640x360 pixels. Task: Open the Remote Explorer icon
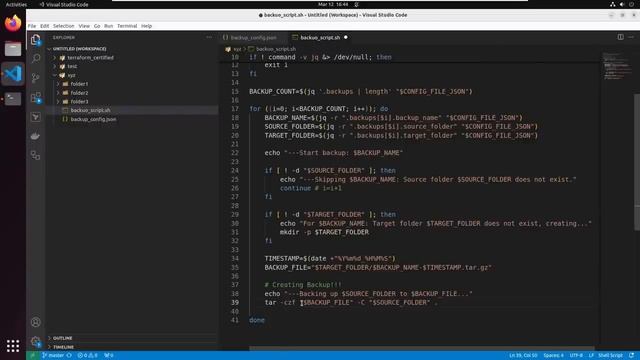pos(36,156)
